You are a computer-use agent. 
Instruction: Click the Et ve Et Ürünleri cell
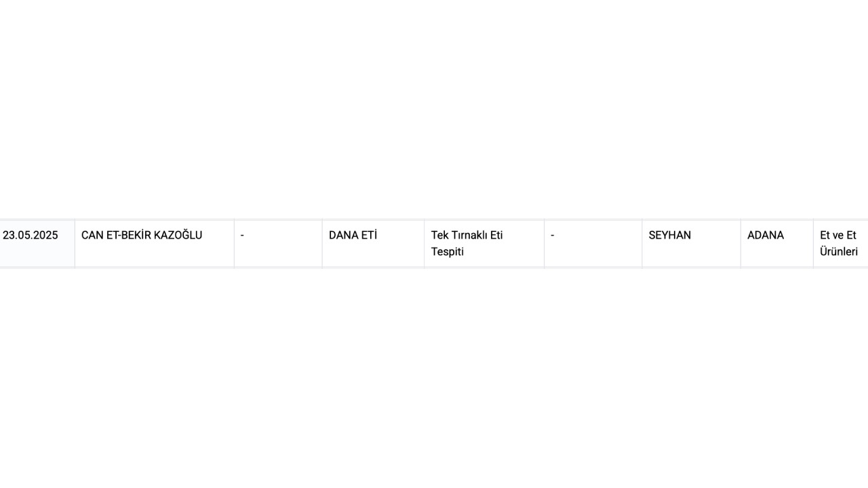point(841,243)
